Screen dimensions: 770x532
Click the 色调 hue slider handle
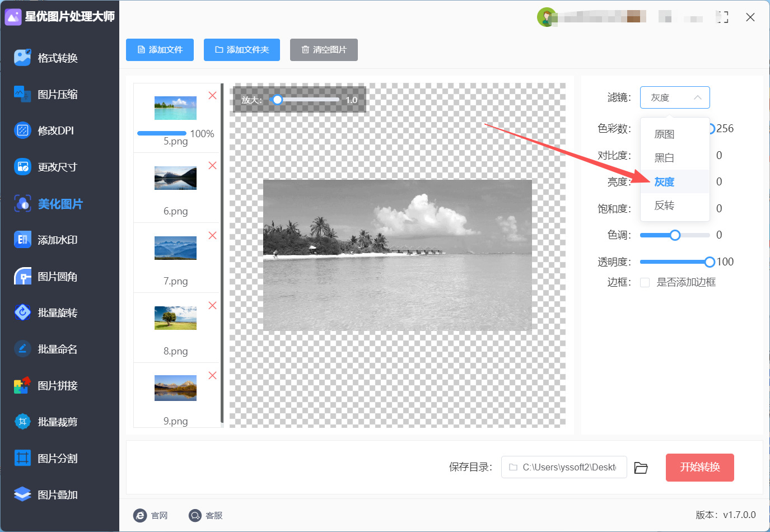pyautogui.click(x=675, y=235)
